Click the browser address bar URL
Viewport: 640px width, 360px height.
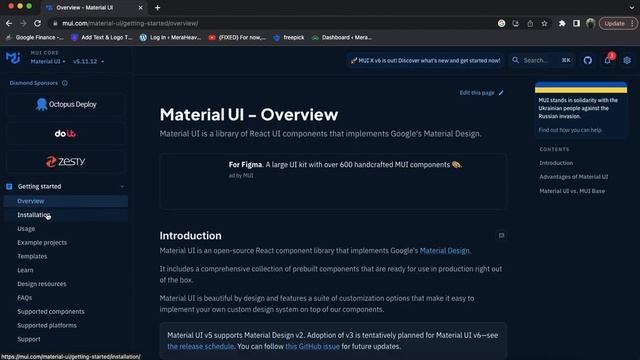click(x=130, y=23)
